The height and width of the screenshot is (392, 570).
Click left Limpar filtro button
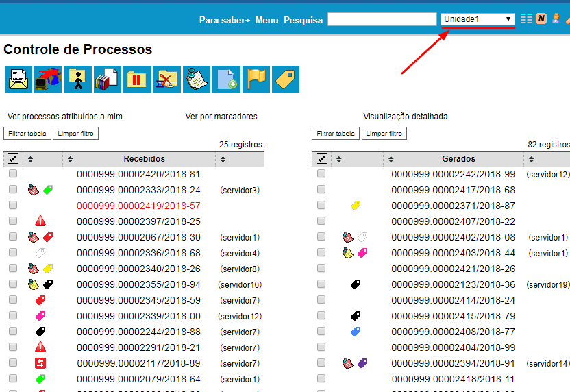[x=76, y=134]
